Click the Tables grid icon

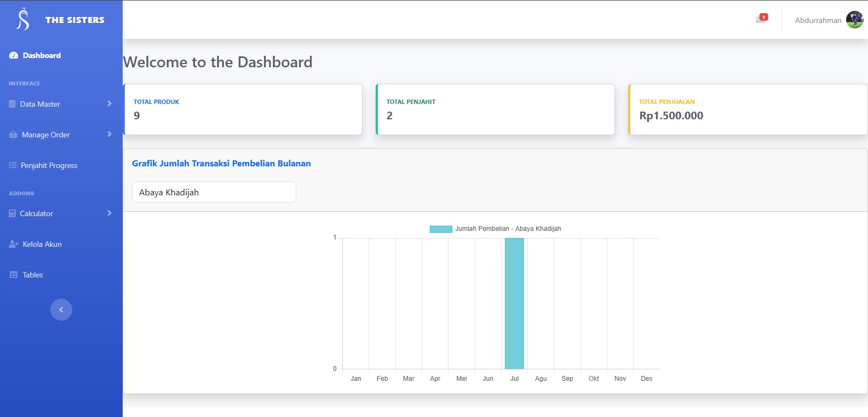click(x=14, y=275)
